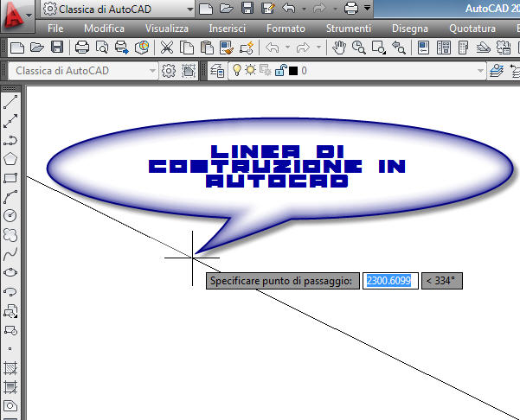Open the Layer Properties Manager icon
The height and width of the screenshot is (420, 520).
pos(217,71)
